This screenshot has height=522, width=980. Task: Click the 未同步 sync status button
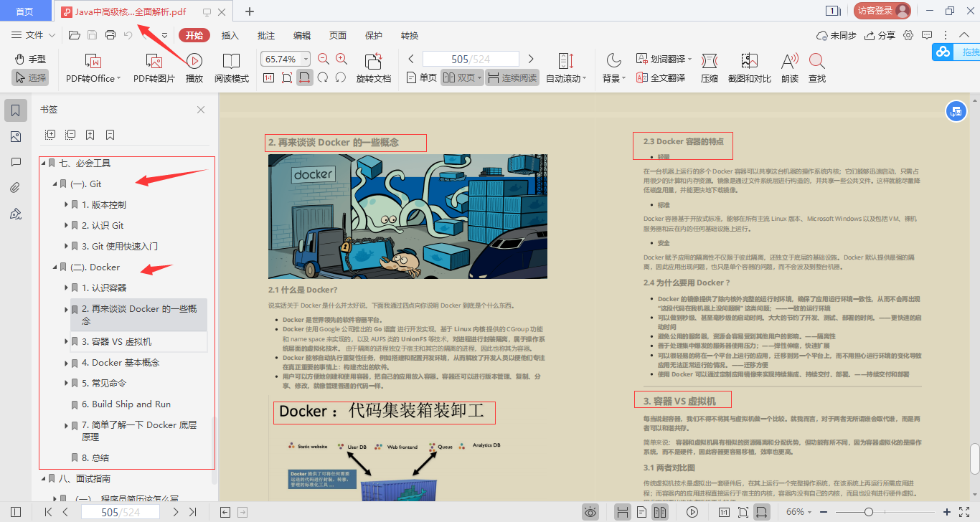pyautogui.click(x=837, y=35)
